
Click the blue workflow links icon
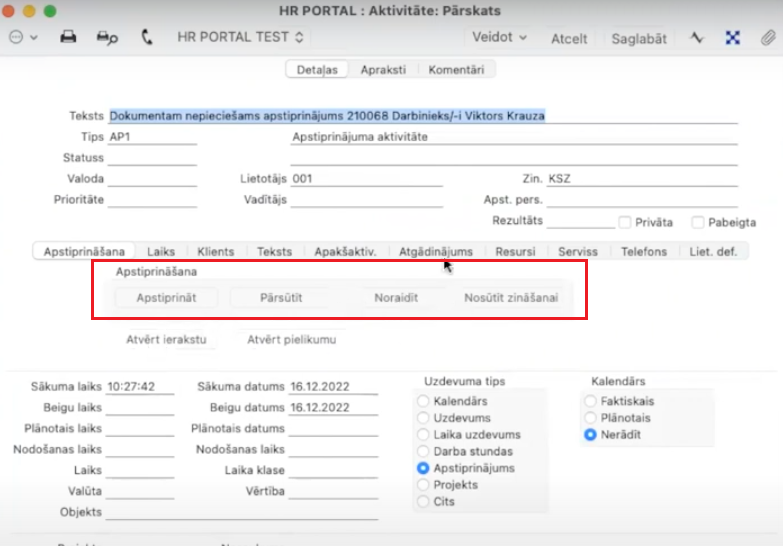click(733, 37)
